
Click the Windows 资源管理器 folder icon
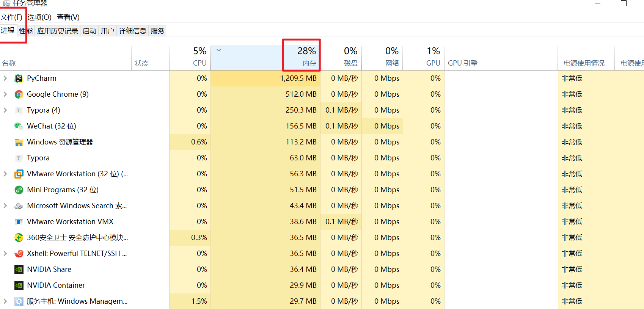tap(19, 142)
